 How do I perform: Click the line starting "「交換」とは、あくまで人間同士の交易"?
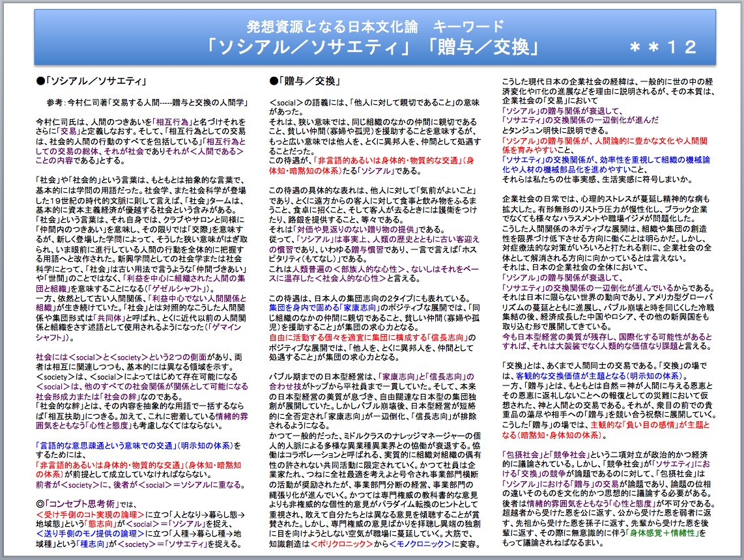(x=605, y=366)
